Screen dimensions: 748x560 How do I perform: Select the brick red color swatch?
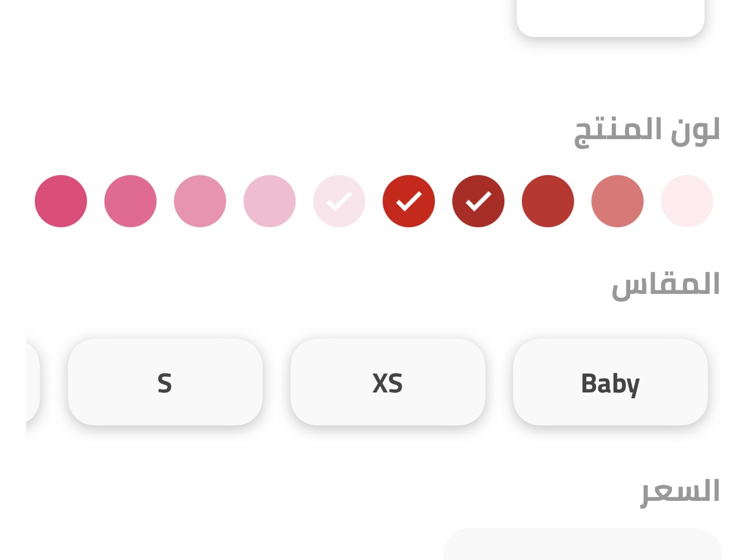click(548, 201)
